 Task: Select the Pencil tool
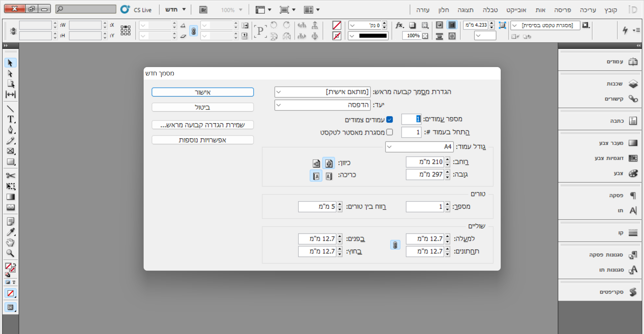tap(10, 141)
